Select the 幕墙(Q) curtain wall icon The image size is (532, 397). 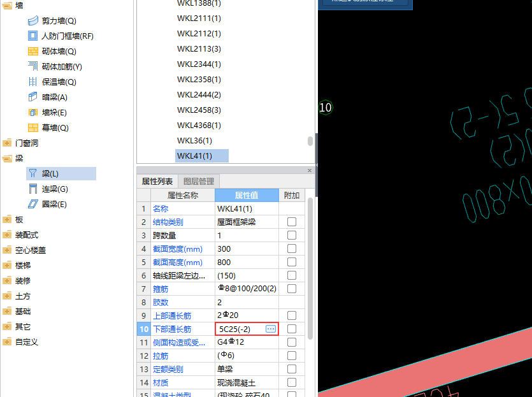tap(33, 127)
